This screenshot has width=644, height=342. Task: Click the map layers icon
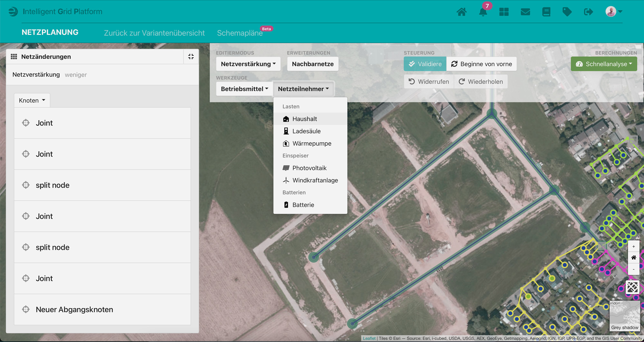632,287
